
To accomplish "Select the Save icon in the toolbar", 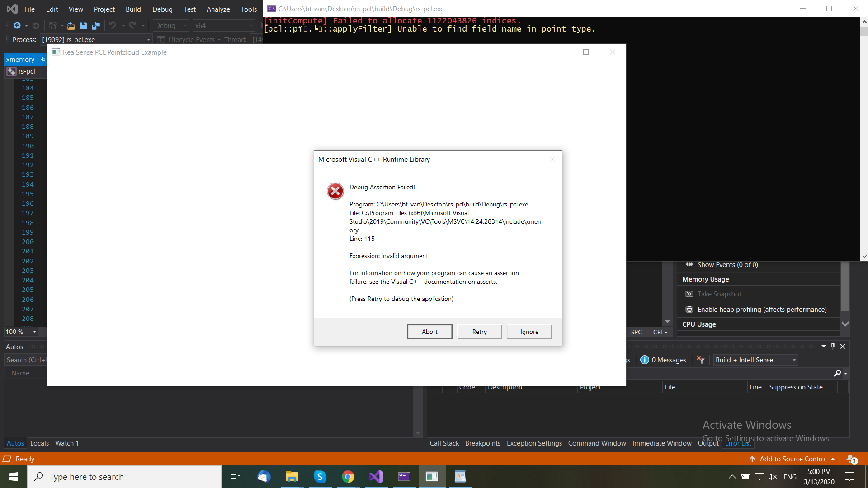I will coord(83,25).
